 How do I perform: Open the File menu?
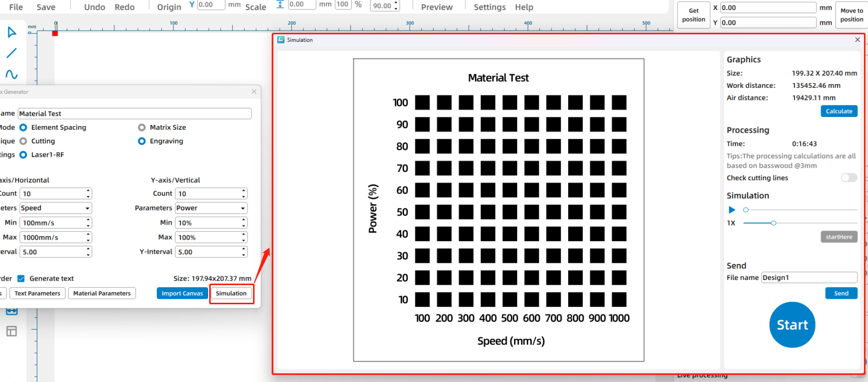pos(16,7)
